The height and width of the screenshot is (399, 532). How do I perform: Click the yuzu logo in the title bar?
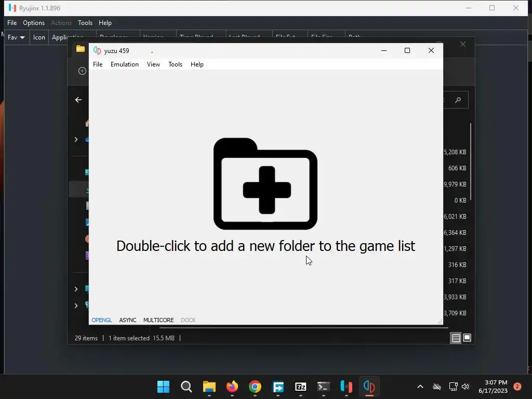[x=97, y=50]
